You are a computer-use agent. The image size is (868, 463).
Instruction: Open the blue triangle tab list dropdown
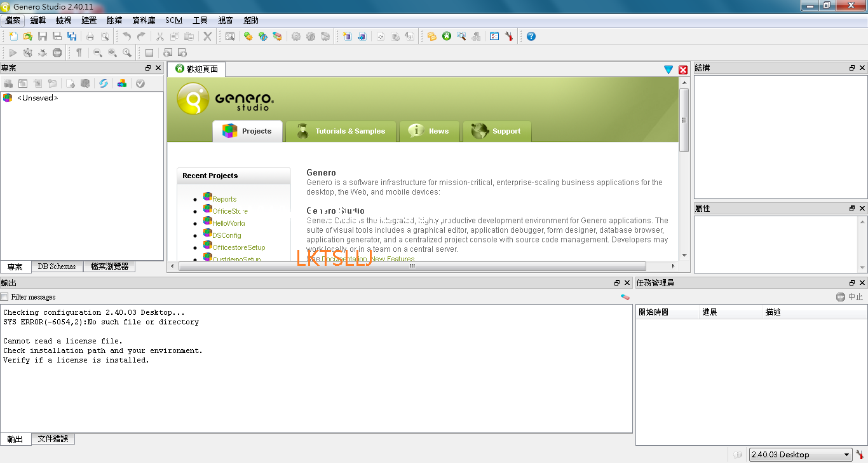coord(668,69)
